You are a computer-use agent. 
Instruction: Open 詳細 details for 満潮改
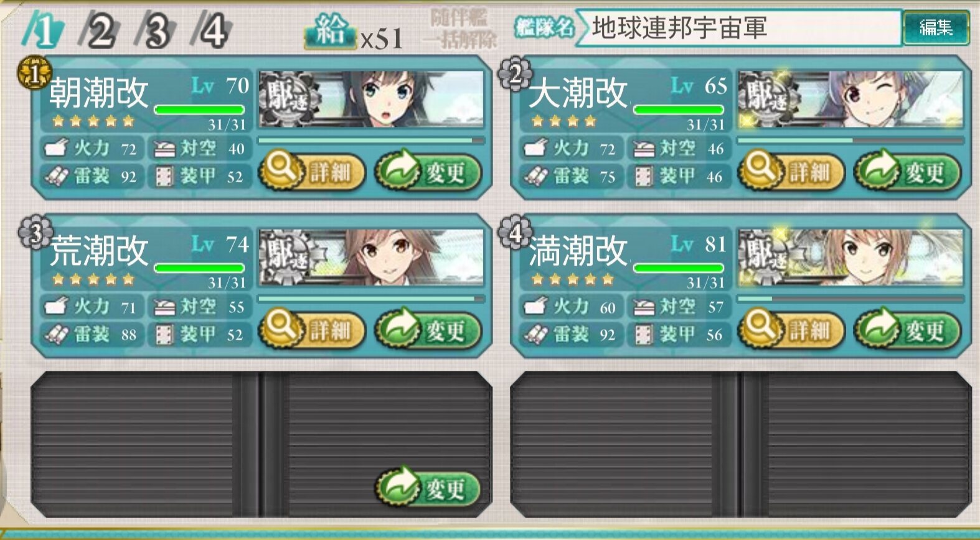(x=791, y=328)
